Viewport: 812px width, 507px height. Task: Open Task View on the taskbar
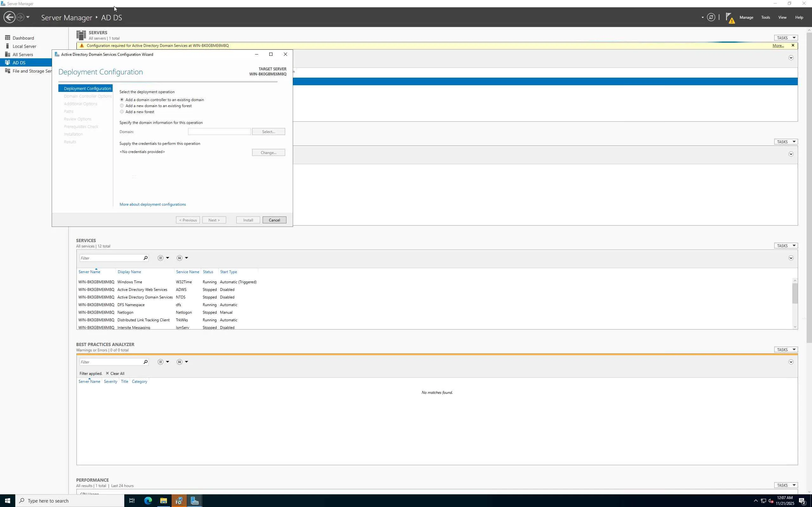[x=132, y=501]
